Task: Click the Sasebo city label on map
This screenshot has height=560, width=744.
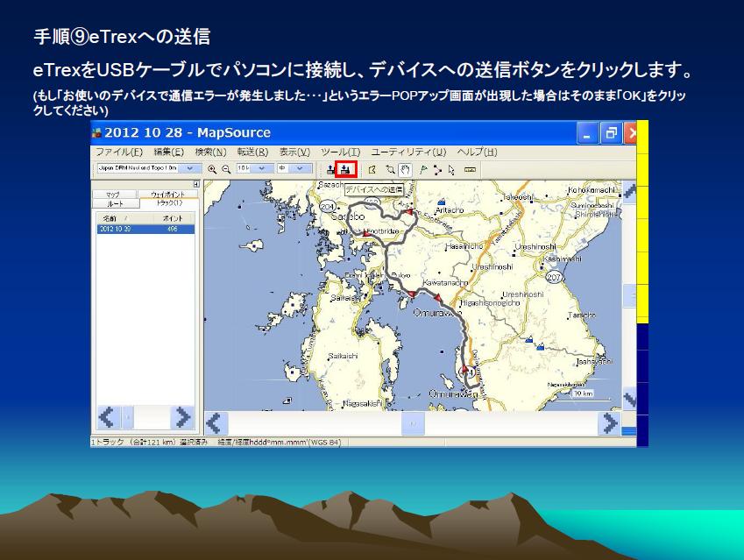Action: (x=348, y=216)
